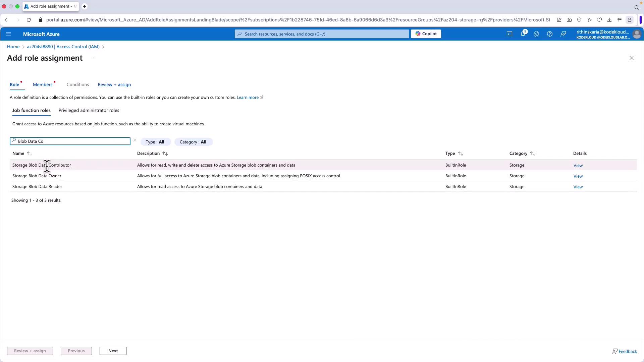Expand the Type : All filter

pyautogui.click(x=155, y=142)
